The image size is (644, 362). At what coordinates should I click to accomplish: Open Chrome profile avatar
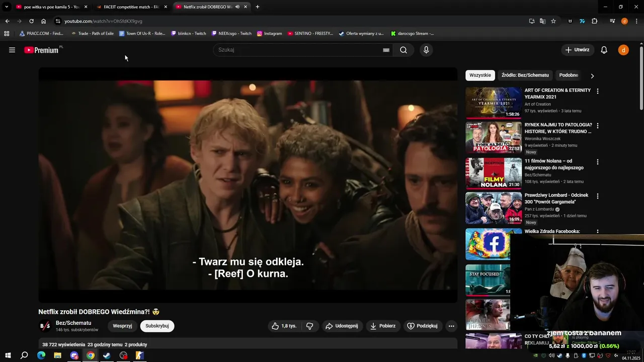pos(624,21)
